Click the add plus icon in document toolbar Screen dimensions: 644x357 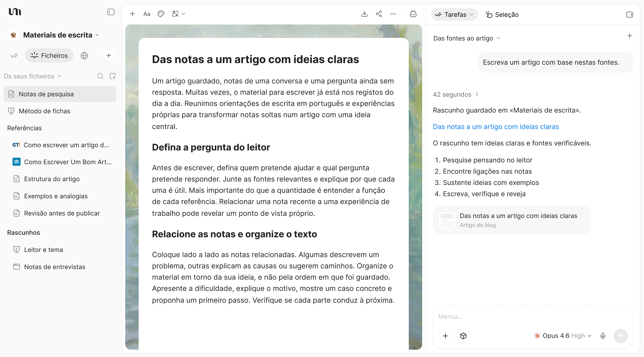(132, 14)
